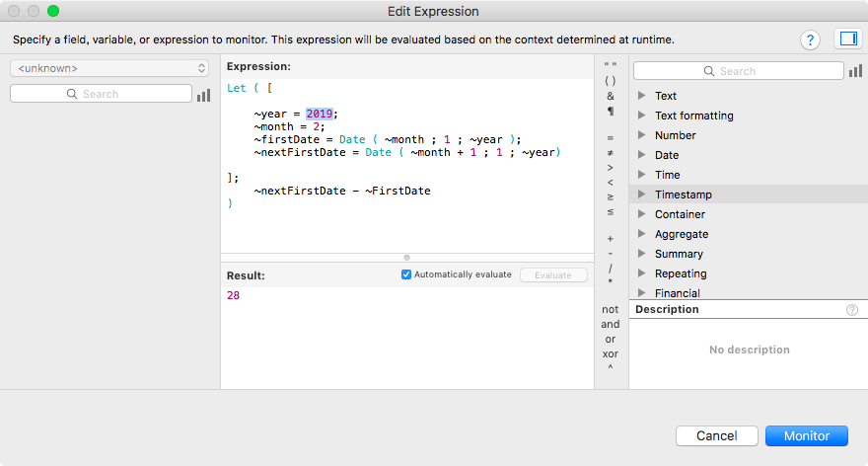Focus the functions Search box
Image resolution: width=868 pixels, height=466 pixels.
click(x=739, y=71)
